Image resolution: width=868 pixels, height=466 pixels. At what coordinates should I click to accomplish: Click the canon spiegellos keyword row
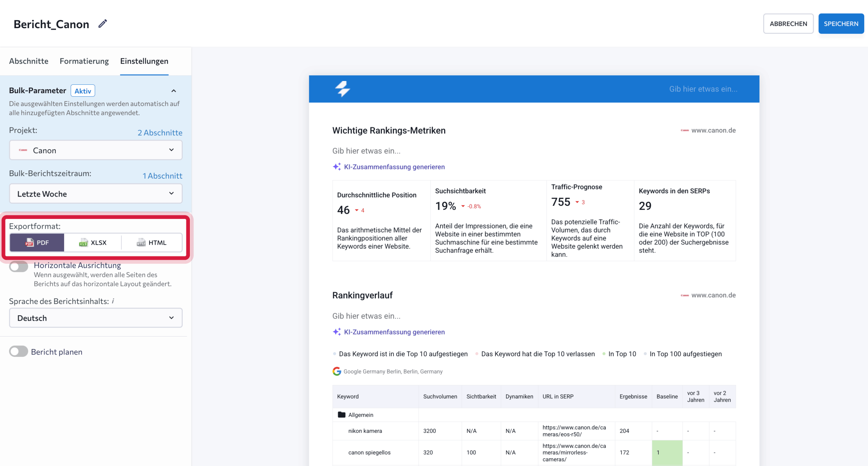(x=534, y=453)
